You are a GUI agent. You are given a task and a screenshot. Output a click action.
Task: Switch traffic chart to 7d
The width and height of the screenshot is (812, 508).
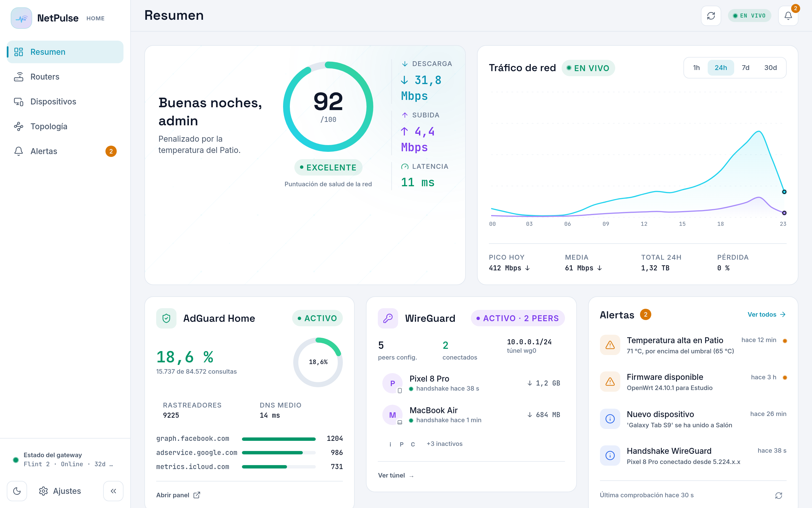click(x=745, y=67)
